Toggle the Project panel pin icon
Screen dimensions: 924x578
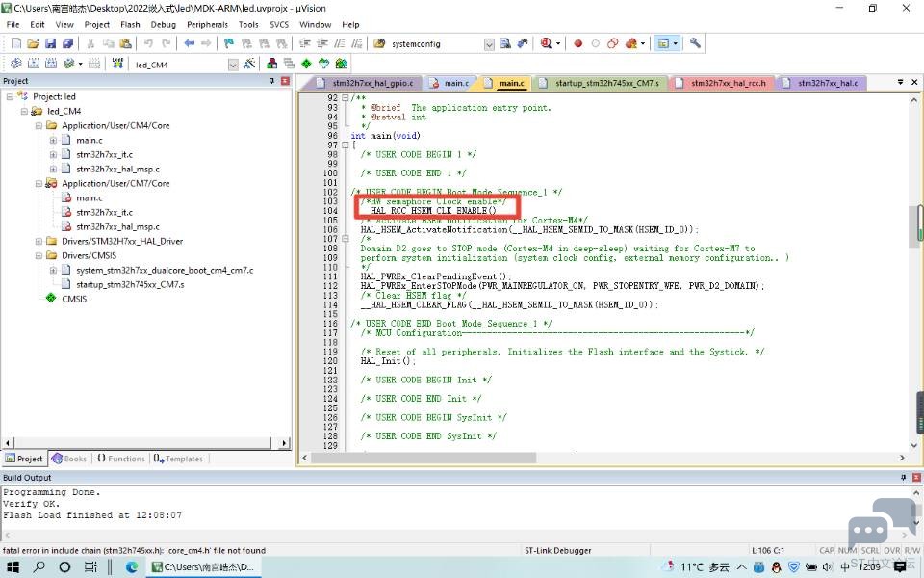(271, 81)
